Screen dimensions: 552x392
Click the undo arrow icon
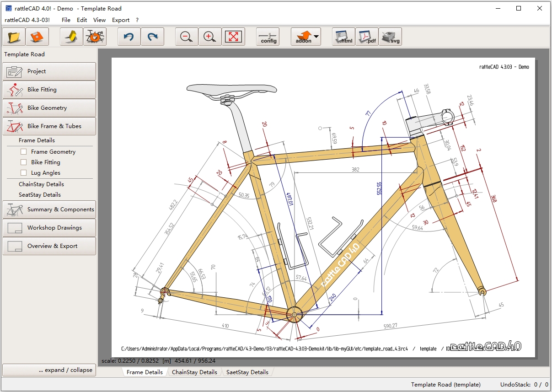pos(129,37)
